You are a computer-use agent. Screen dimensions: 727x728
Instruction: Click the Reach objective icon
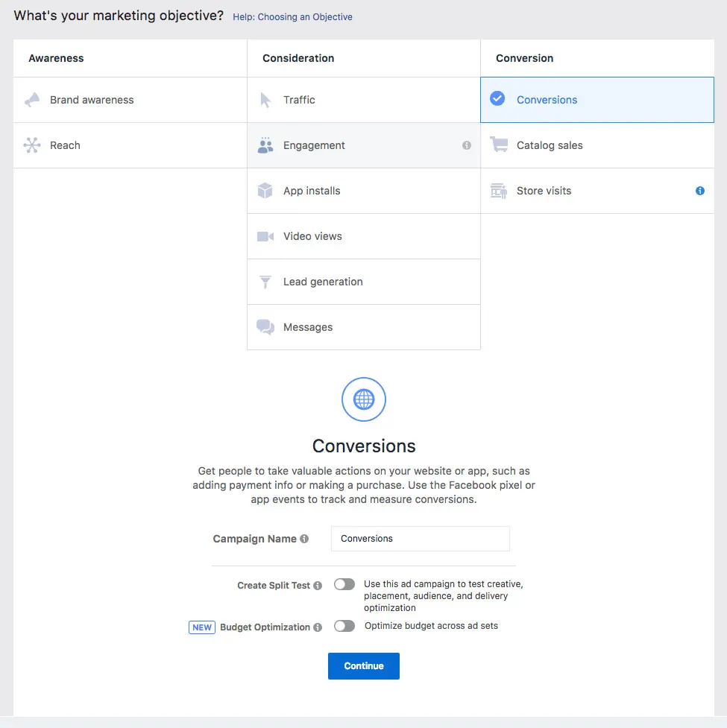31,145
